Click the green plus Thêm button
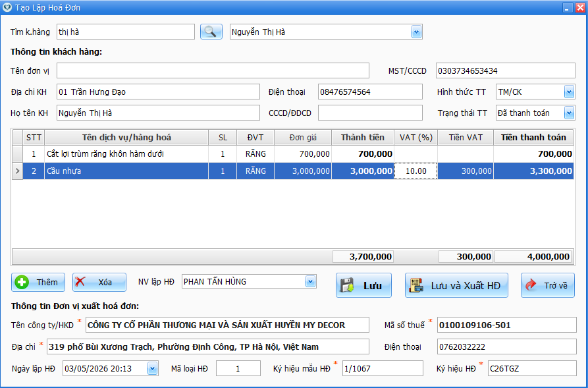The height and width of the screenshot is (388, 588). (38, 282)
